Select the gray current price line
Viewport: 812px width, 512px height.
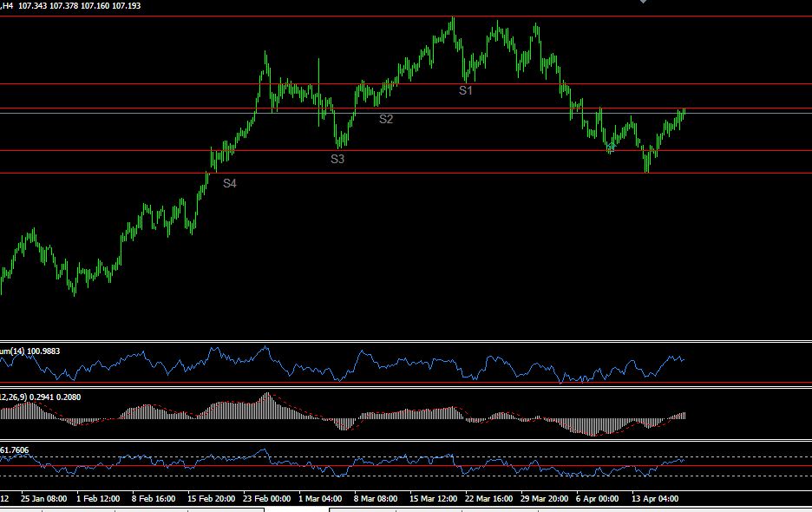click(x=406, y=113)
